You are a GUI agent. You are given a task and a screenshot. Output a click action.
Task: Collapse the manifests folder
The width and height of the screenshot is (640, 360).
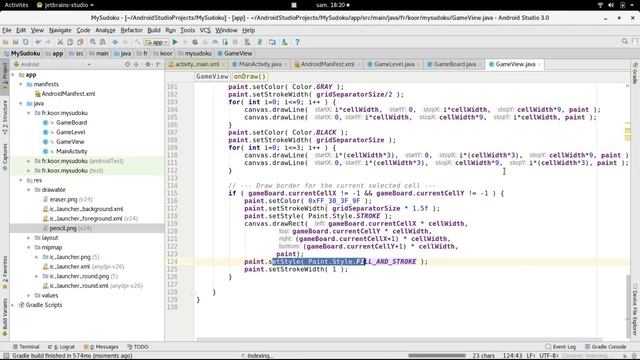21,84
